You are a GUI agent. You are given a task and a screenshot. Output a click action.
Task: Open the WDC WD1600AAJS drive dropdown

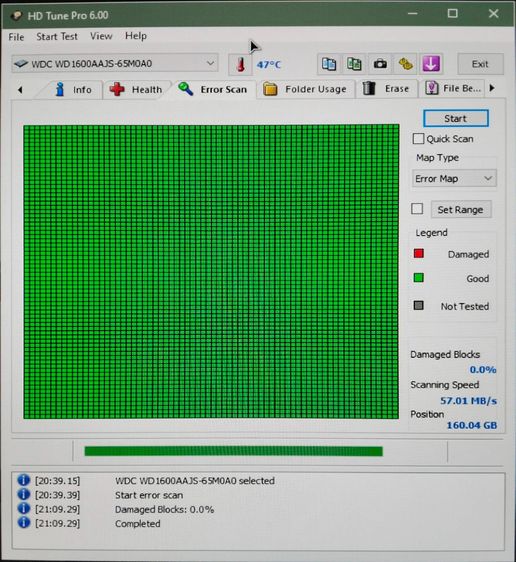point(115,64)
